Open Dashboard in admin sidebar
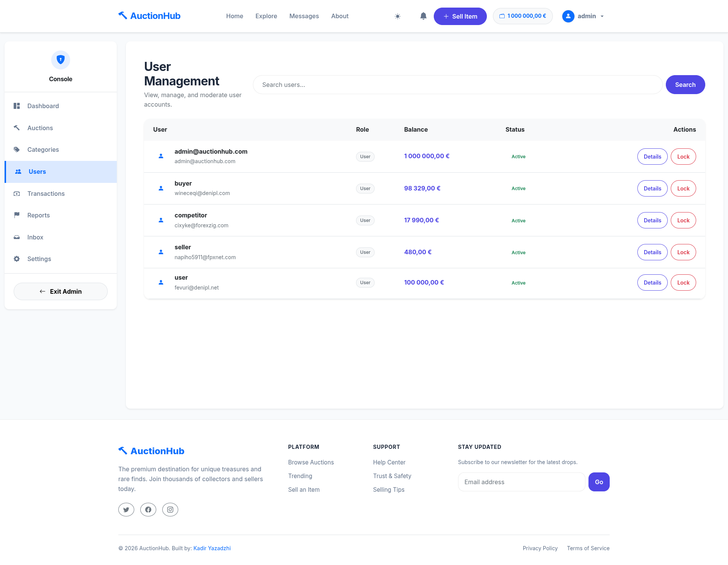Image resolution: width=728 pixels, height=565 pixels. 61,106
